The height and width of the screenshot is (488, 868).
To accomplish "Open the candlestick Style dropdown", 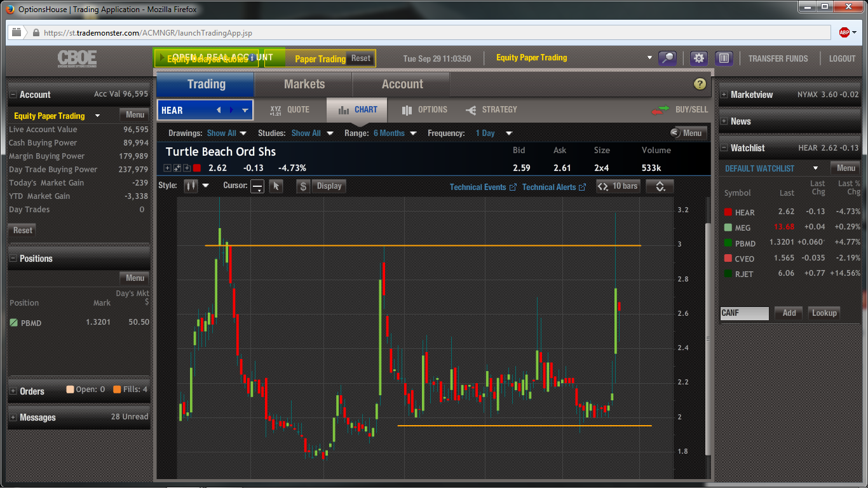I will [196, 186].
